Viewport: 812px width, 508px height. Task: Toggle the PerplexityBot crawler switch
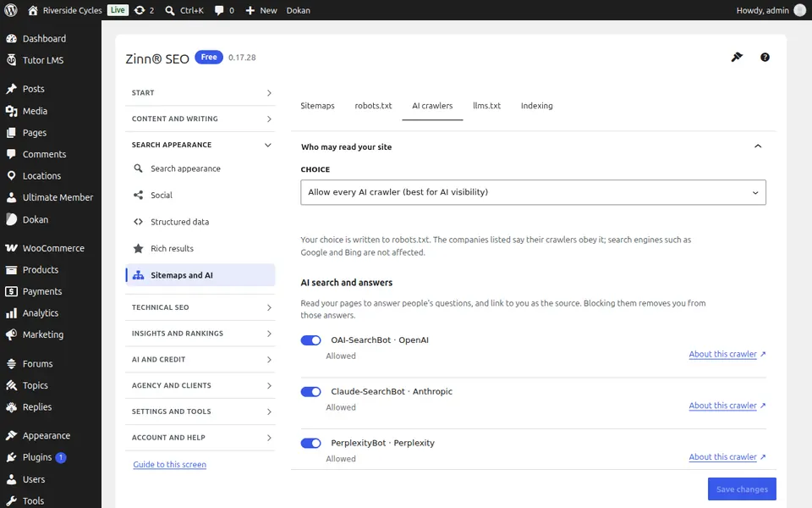[x=310, y=443]
